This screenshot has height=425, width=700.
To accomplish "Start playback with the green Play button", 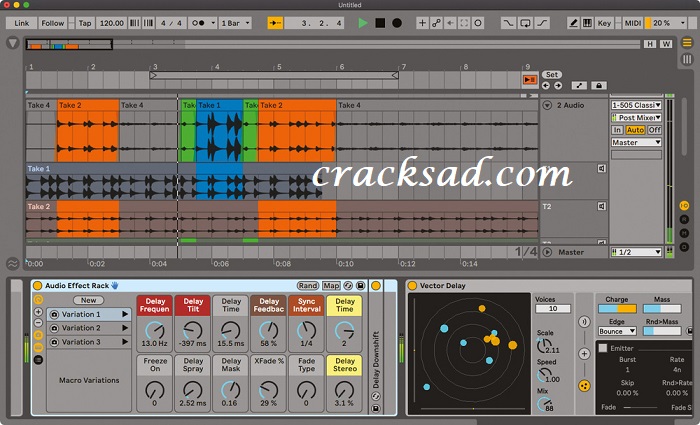I will (362, 23).
